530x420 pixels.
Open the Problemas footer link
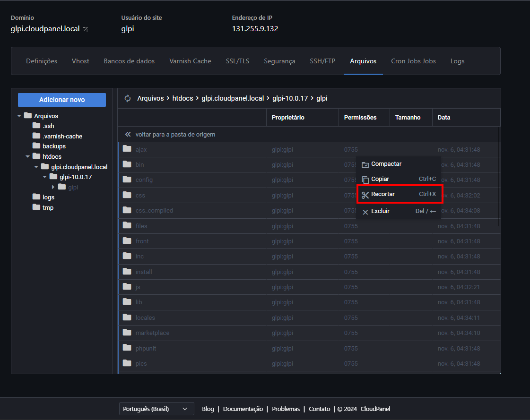286,409
